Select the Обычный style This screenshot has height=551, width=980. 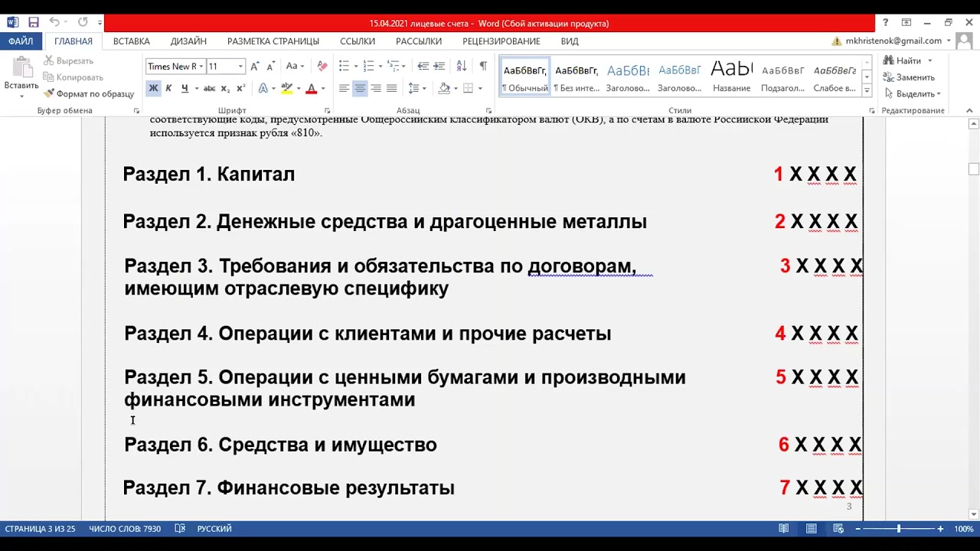coord(525,77)
